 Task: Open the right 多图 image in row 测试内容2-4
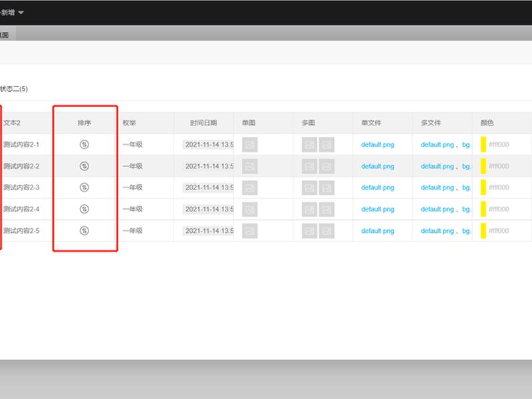point(327,209)
